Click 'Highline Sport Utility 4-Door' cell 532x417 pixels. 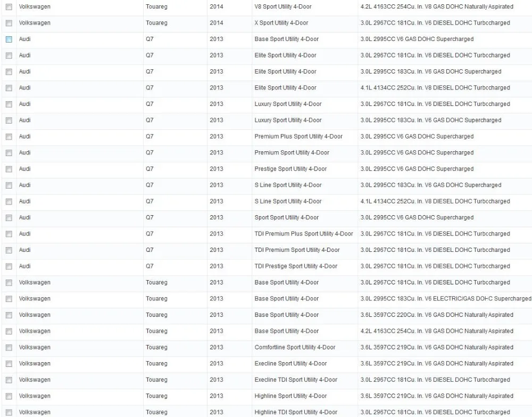coord(291,396)
